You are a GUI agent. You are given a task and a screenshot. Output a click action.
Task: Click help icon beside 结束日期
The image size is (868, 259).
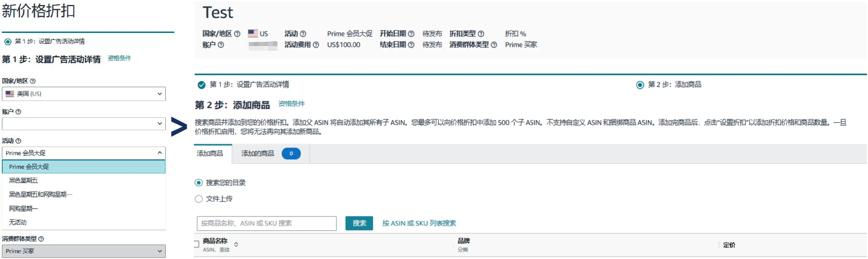(x=411, y=45)
